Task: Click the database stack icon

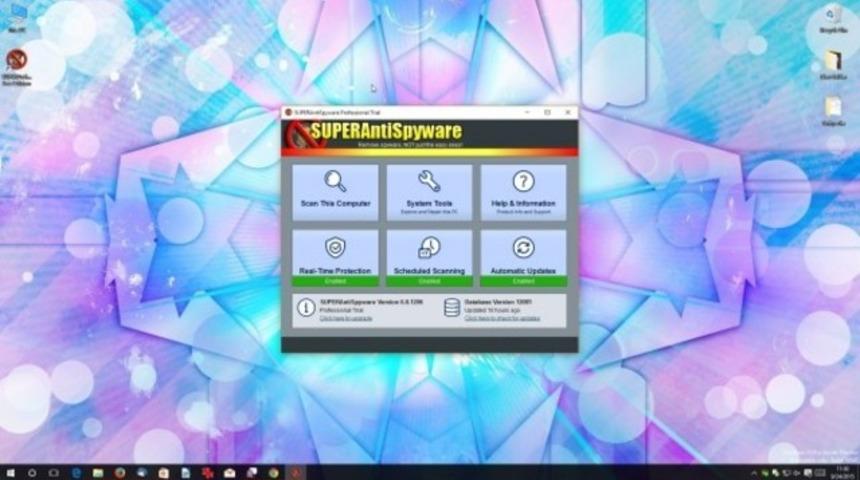Action: tap(451, 308)
